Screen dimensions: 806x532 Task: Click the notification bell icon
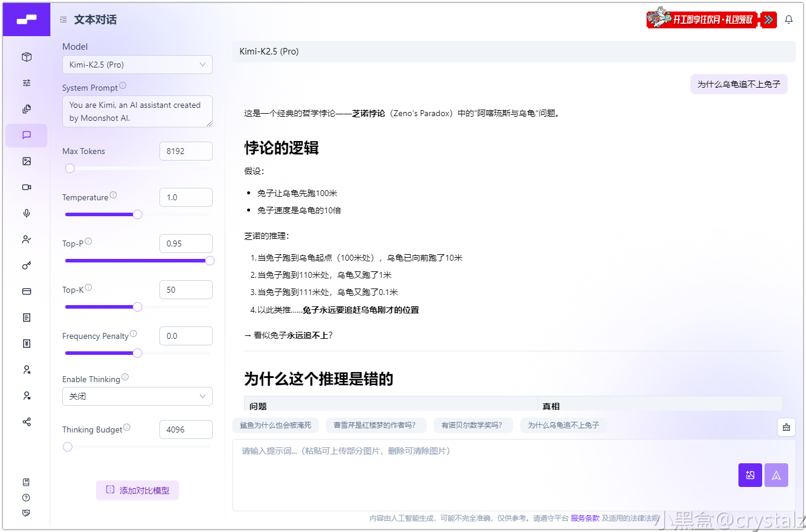(789, 20)
